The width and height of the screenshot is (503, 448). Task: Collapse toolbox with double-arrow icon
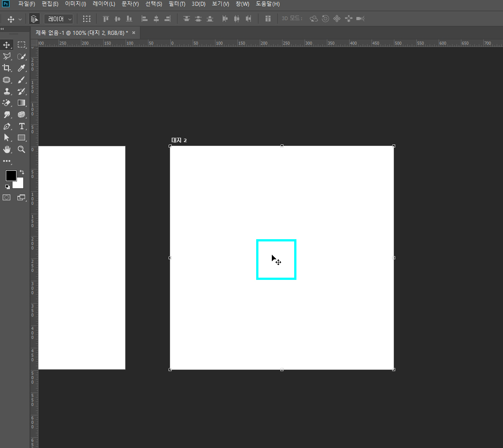(2, 29)
